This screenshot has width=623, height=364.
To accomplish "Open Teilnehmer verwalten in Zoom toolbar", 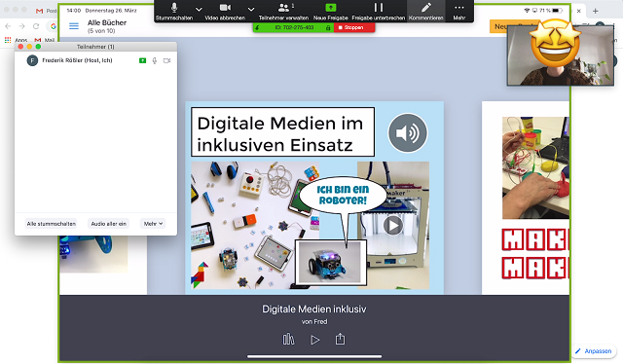I will [x=283, y=11].
